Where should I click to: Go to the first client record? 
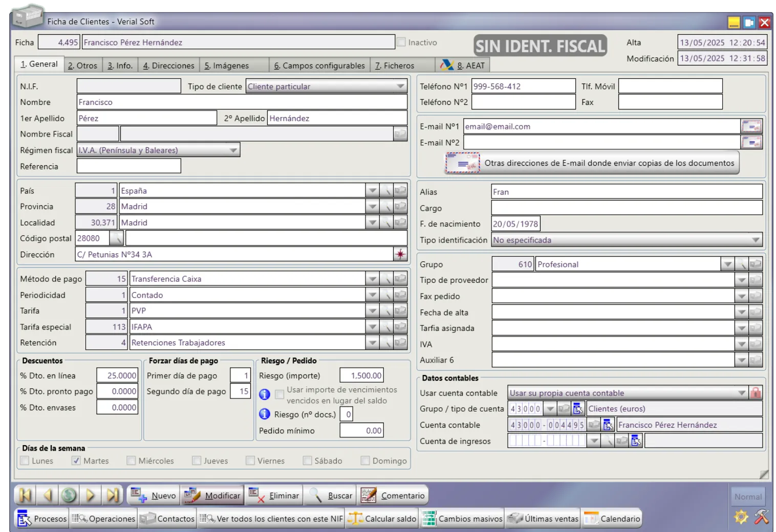coord(25,495)
